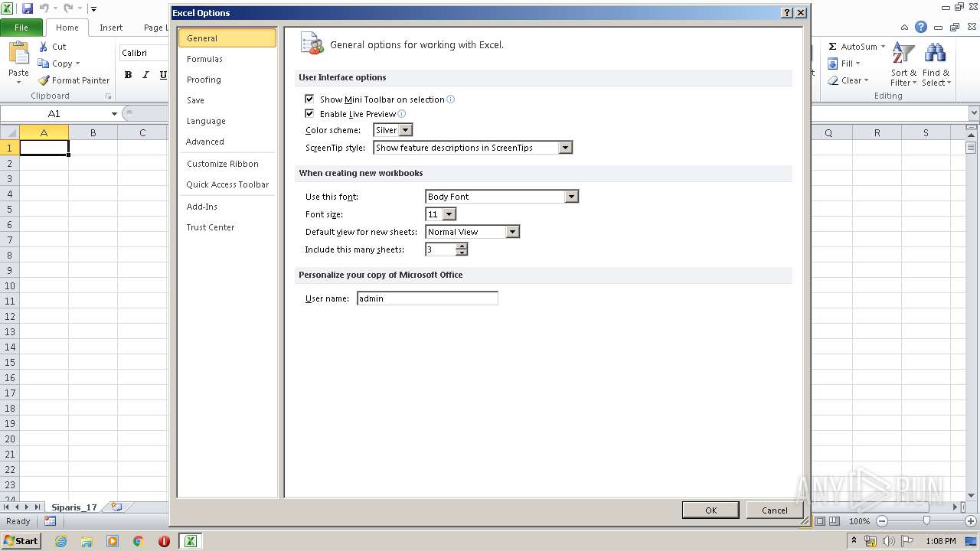Click the 100% zoom level text
Screen dimensions: 980x551
click(859, 521)
